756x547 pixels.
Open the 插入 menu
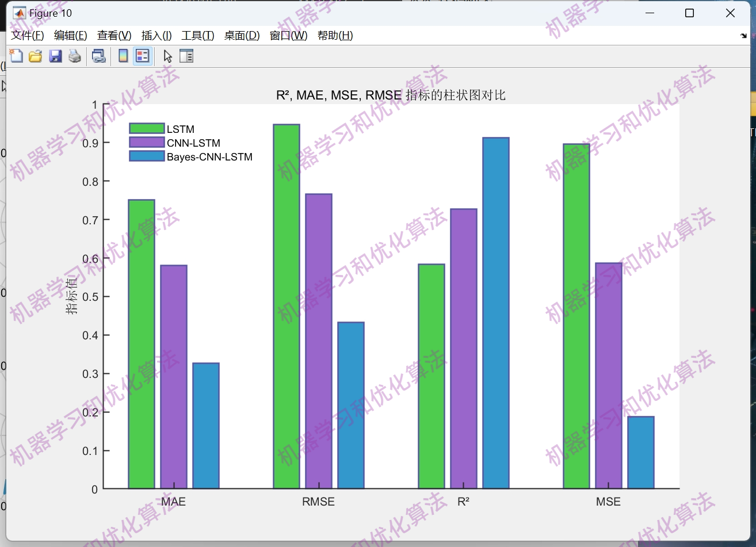pyautogui.click(x=156, y=35)
